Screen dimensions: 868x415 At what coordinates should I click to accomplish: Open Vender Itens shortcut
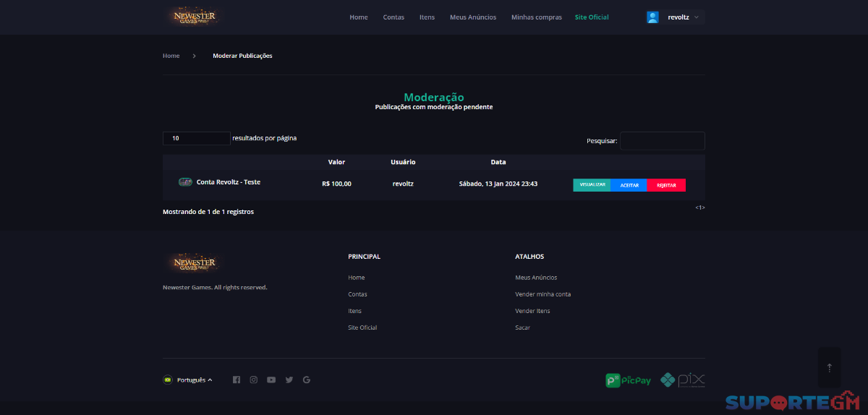532,311
